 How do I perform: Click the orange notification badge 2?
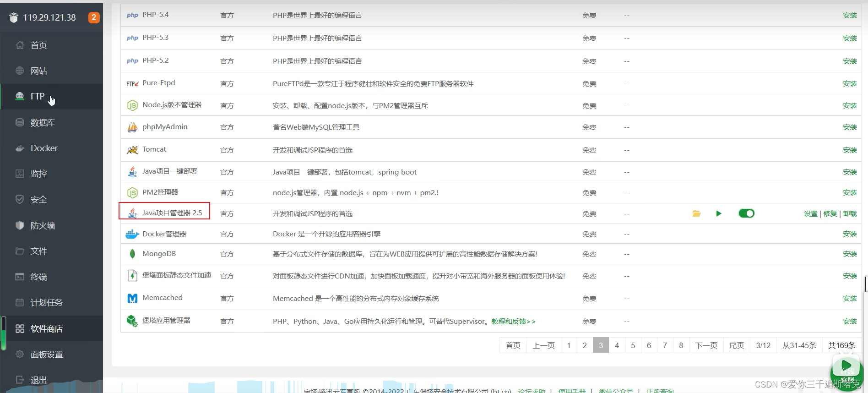94,17
